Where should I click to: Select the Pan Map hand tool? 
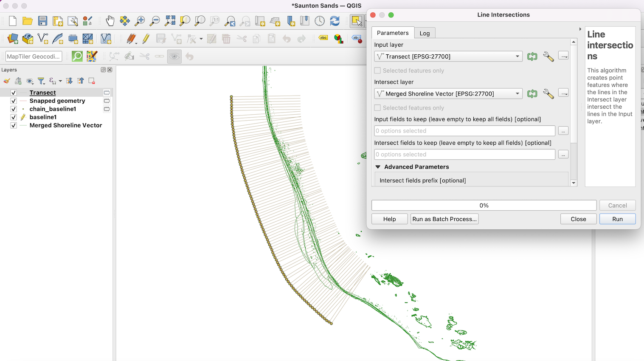[x=110, y=21]
